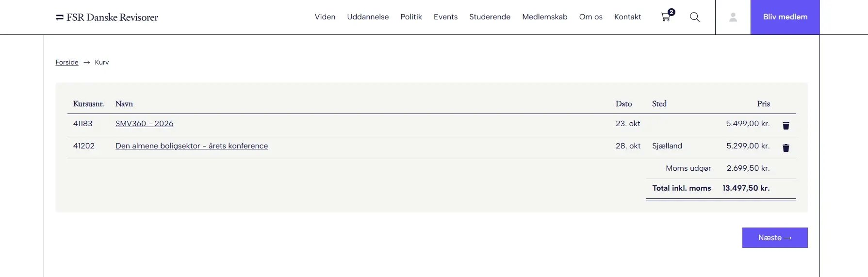Image resolution: width=868 pixels, height=277 pixels.
Task: Click the total 13.497,50 kr.
Action: click(746, 188)
